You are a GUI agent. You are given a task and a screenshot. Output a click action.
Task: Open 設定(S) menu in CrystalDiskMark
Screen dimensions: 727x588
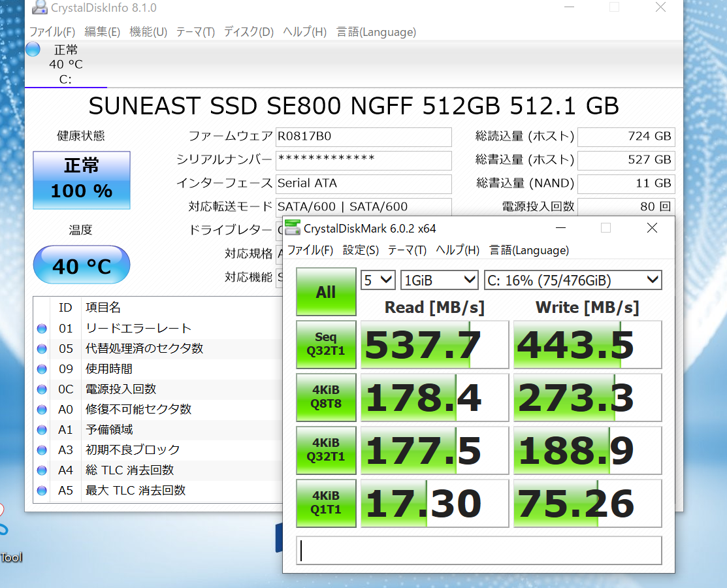pyautogui.click(x=361, y=250)
